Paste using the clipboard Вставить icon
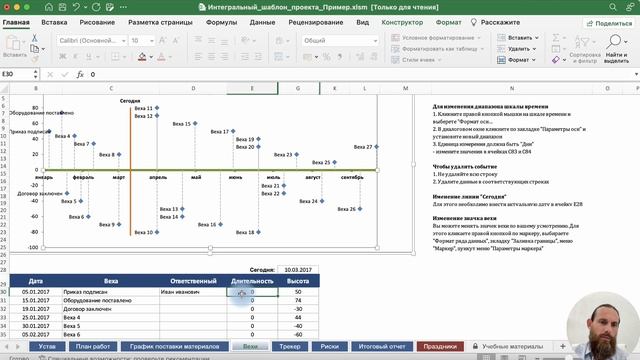The height and width of the screenshot is (360, 640). click(x=14, y=46)
